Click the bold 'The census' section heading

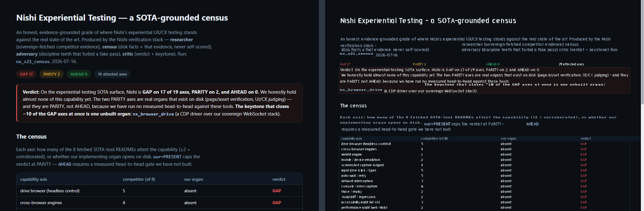pos(31,137)
